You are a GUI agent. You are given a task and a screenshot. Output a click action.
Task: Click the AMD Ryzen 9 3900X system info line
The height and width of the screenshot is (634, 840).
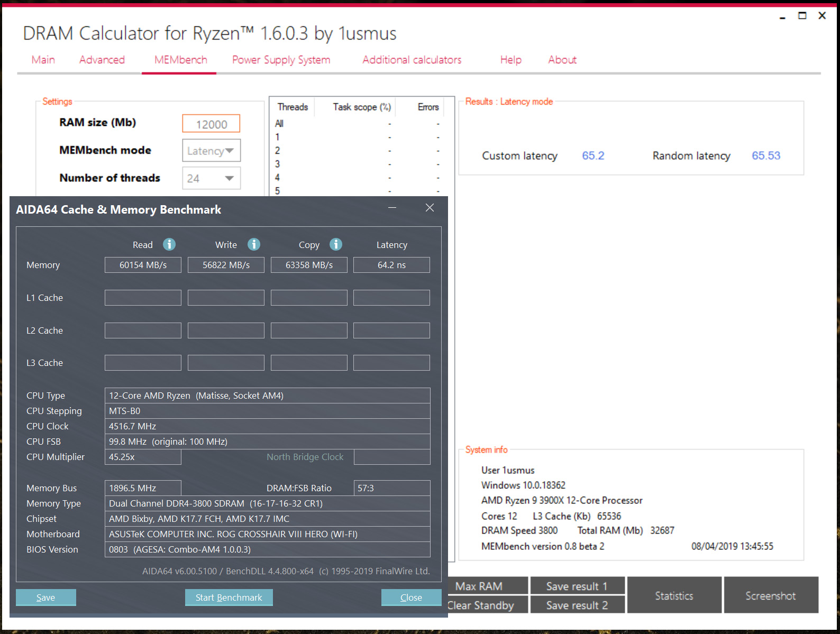[562, 500]
